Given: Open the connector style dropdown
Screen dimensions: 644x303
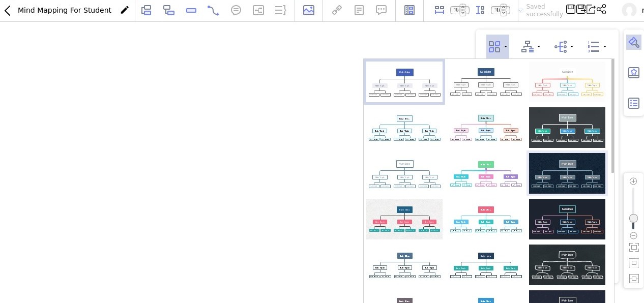Looking at the screenshot, I should click(x=564, y=47).
